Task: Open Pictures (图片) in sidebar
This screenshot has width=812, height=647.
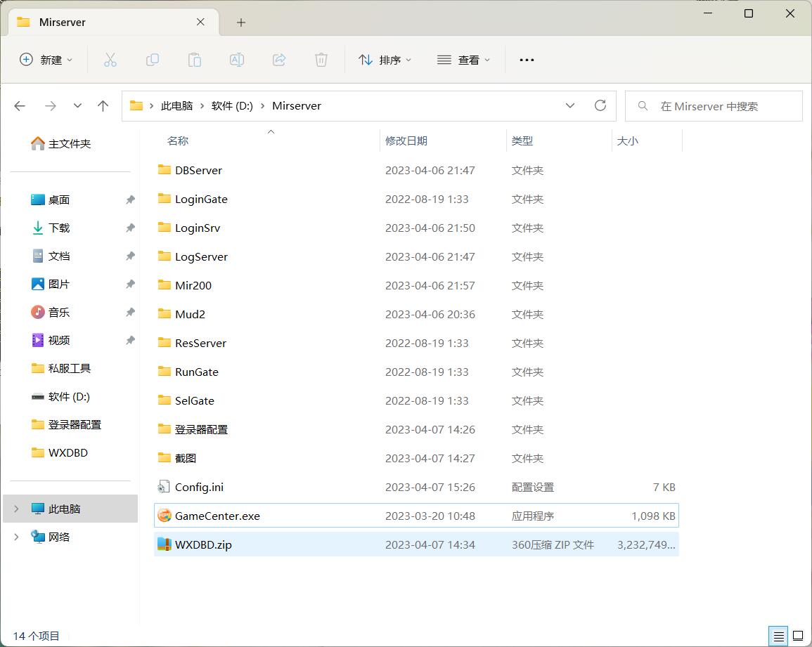Action: (x=50, y=284)
